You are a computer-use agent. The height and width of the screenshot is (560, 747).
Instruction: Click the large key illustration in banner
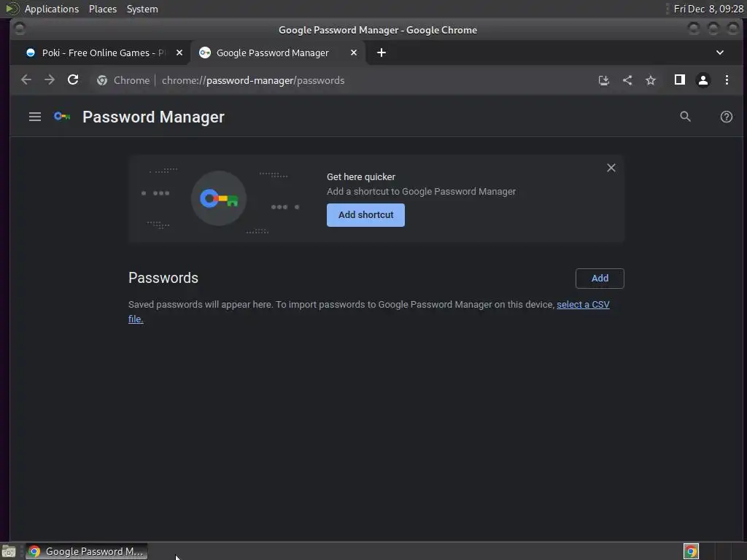[219, 198]
